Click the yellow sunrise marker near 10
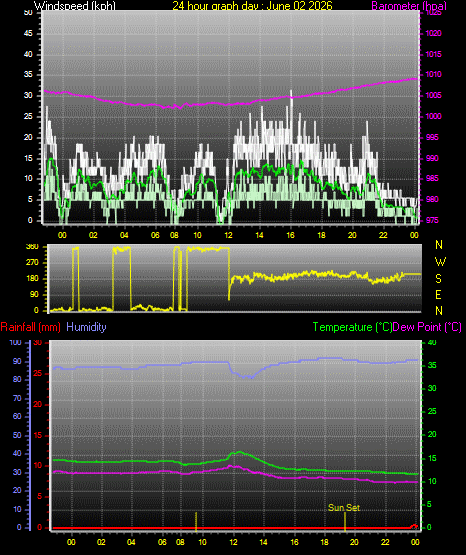Image resolution: width=466 pixels, height=555 pixels. [x=196, y=521]
